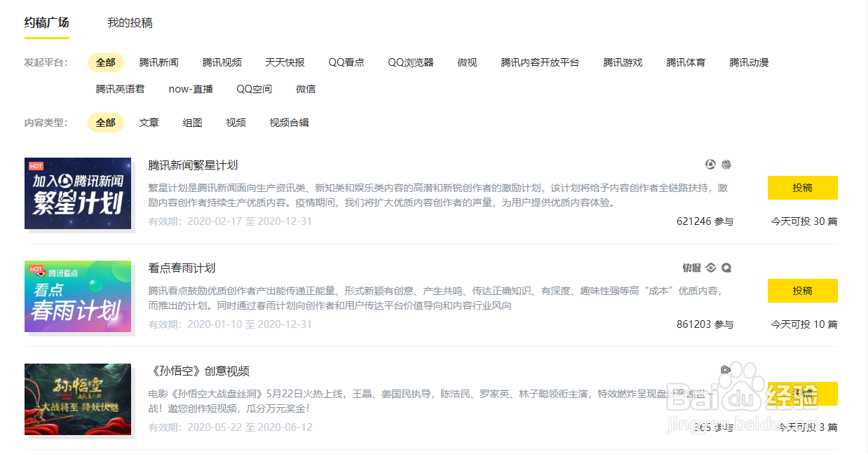Open the 腾讯新闻繁星计划 thumbnail
This screenshot has height=454, width=868.
pos(78,193)
